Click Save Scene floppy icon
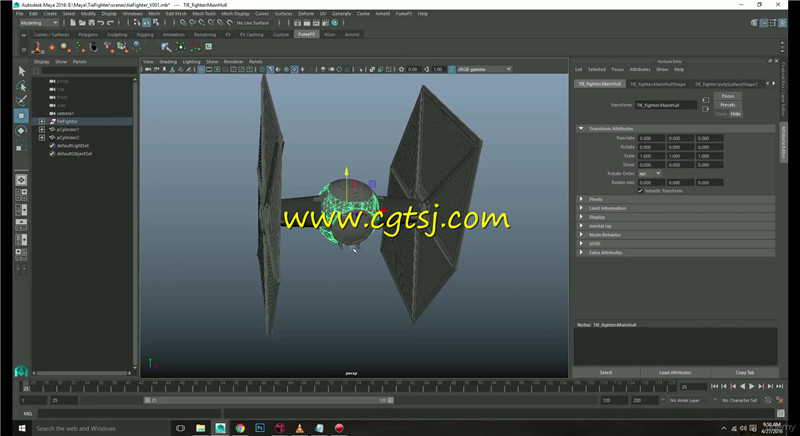Viewport: 800px width, 436px height. pos(91,23)
